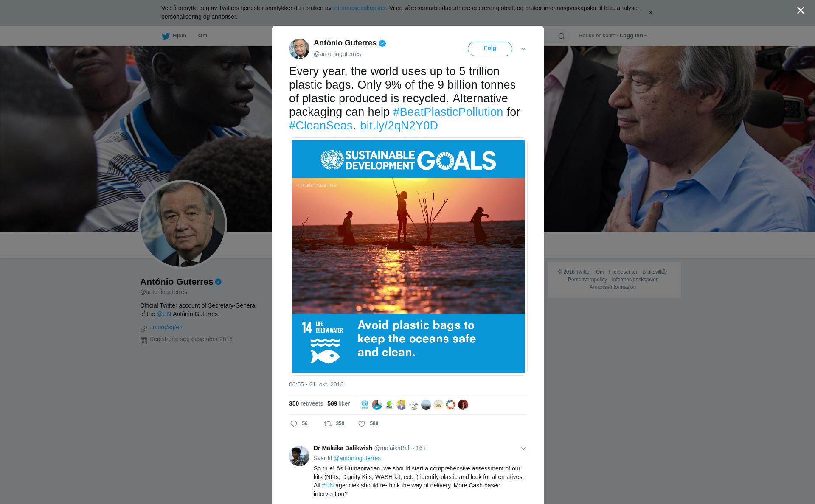
Task: Expand options chevron on Malaika's reply
Action: tap(523, 448)
